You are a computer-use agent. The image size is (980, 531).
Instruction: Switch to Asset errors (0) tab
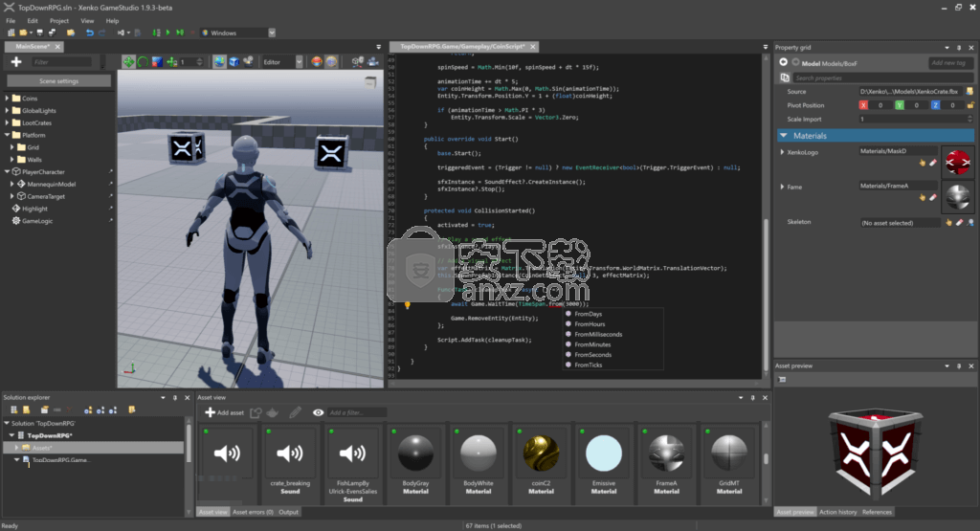tap(253, 512)
